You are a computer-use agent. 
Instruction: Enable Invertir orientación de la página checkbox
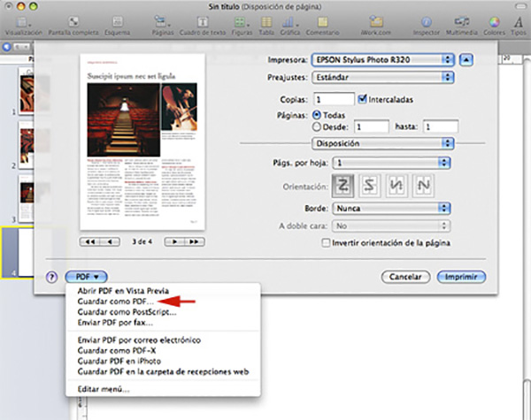(325, 242)
